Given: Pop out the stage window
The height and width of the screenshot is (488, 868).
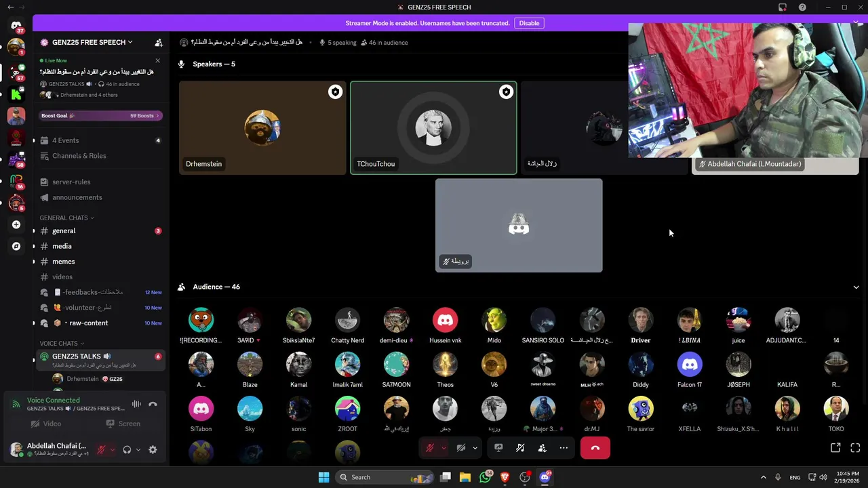Looking at the screenshot, I should pos(835,448).
